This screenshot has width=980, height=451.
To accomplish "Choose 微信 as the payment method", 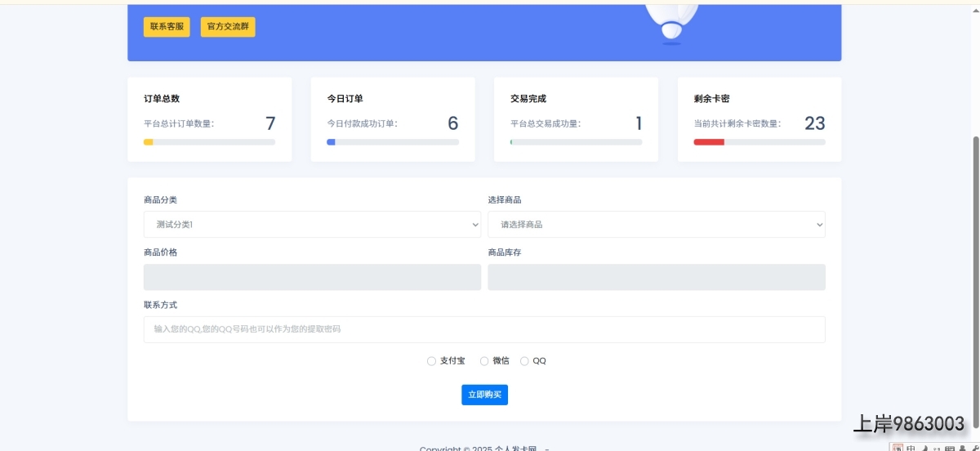I will [484, 361].
